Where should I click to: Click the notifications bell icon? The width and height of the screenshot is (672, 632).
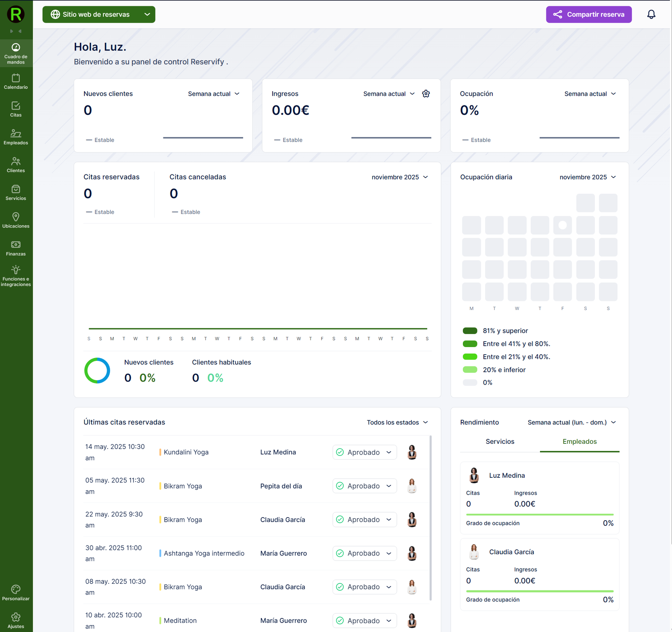651,14
